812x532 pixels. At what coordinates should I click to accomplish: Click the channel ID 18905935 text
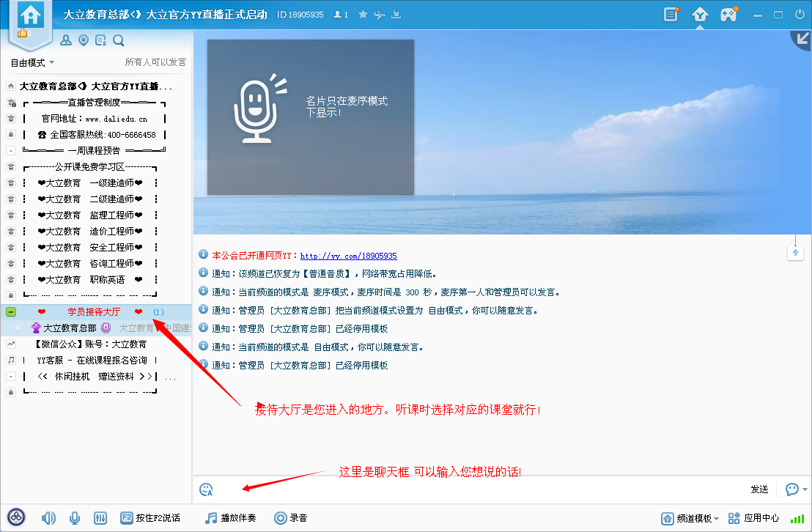(x=300, y=15)
